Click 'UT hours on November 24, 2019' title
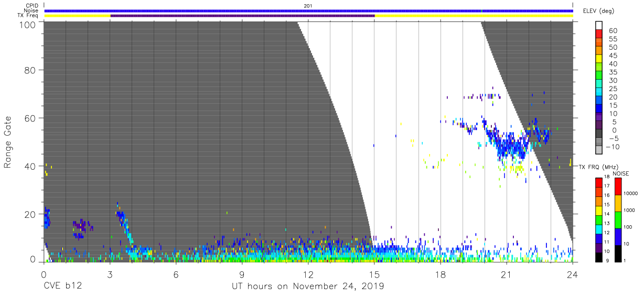 point(308,287)
